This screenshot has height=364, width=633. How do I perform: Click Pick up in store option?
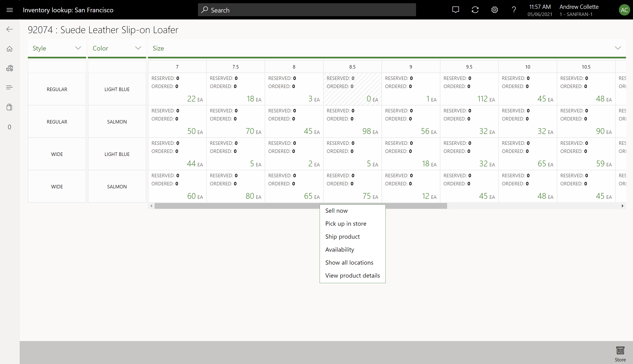tap(346, 223)
